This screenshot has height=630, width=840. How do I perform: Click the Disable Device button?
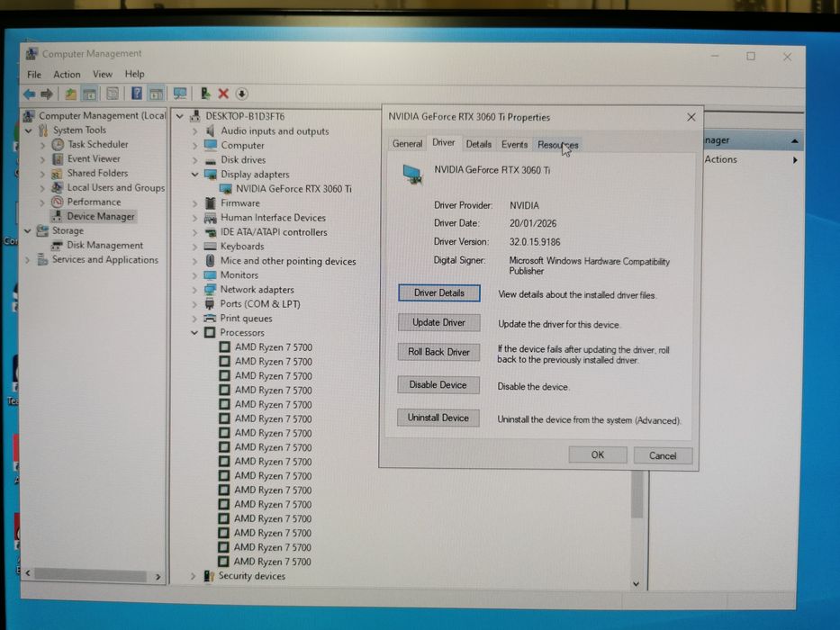tap(438, 385)
